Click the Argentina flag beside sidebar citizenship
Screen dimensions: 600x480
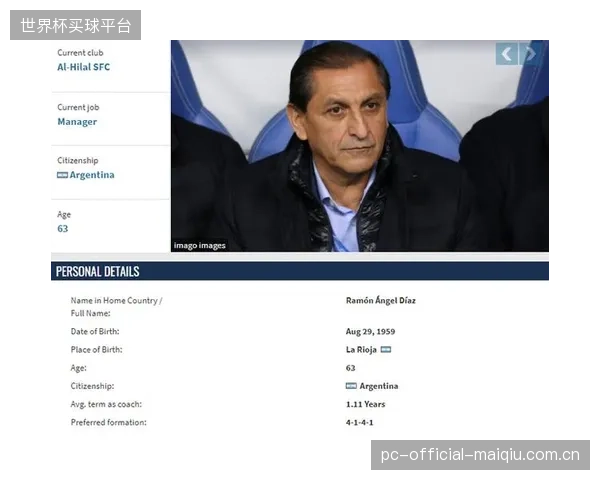pos(62,175)
